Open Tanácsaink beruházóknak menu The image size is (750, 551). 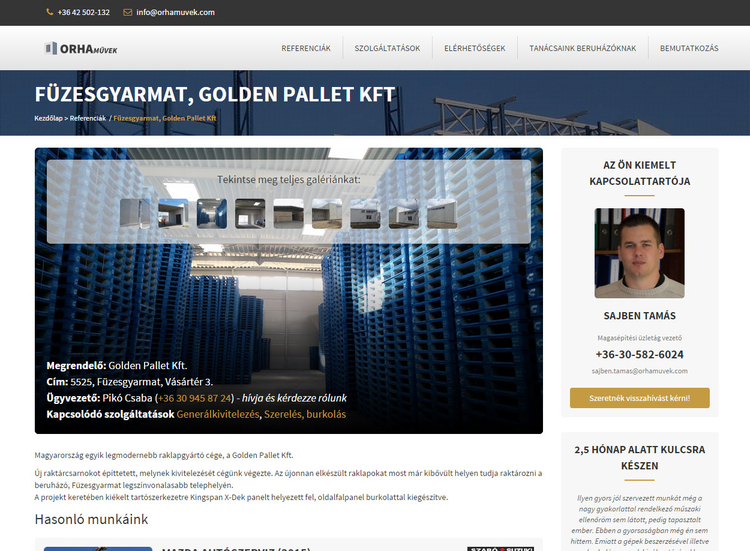coord(582,48)
